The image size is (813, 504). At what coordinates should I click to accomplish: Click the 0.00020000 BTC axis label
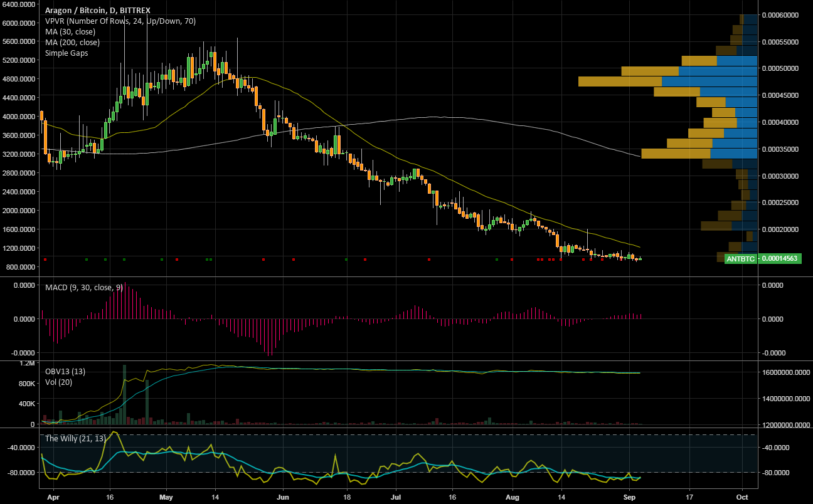[782, 230]
